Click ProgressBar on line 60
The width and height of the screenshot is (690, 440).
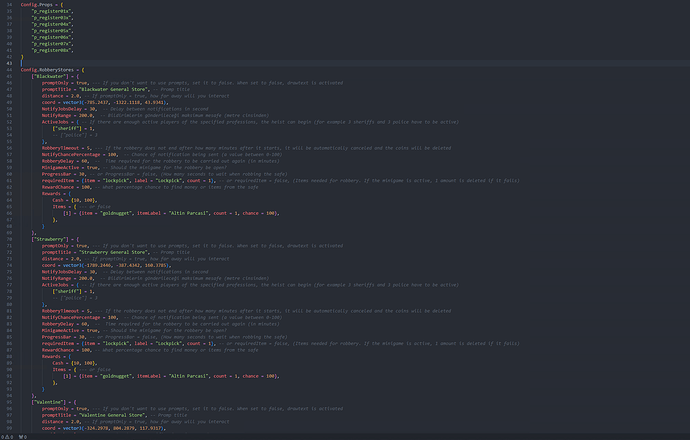tap(56, 174)
